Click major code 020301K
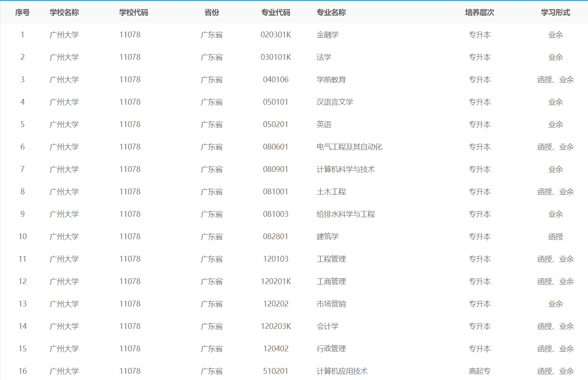The width and height of the screenshot is (588, 380). point(276,35)
